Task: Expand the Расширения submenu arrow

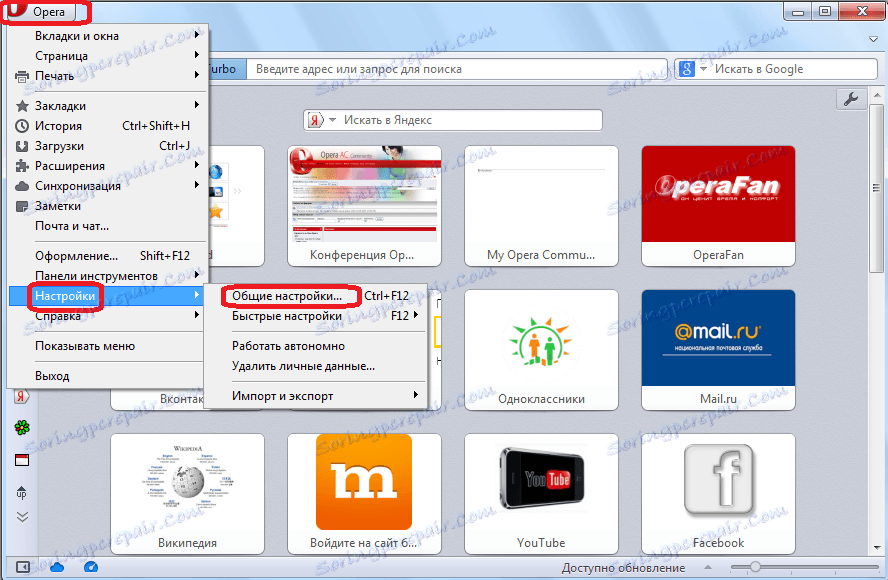Action: tap(197, 165)
